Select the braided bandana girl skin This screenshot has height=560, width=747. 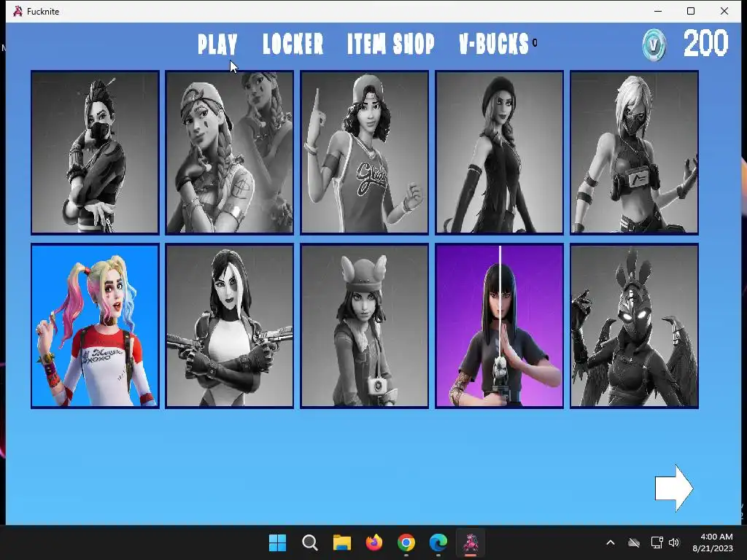click(230, 152)
